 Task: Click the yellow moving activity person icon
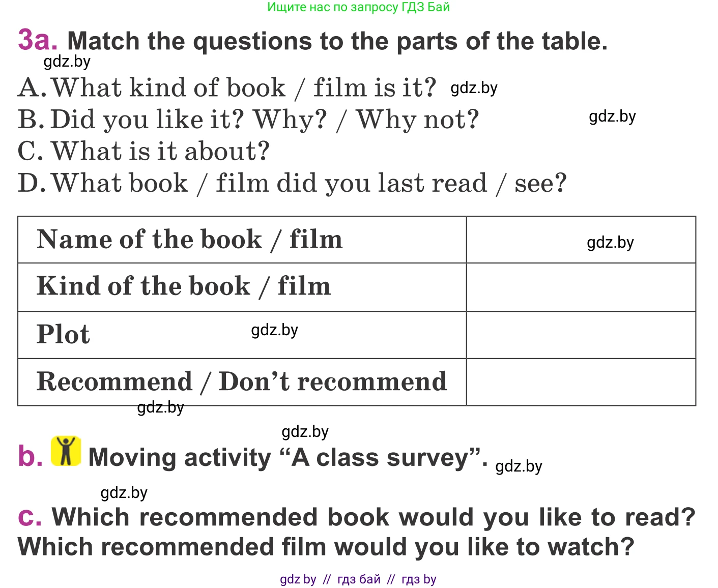pyautogui.click(x=66, y=451)
